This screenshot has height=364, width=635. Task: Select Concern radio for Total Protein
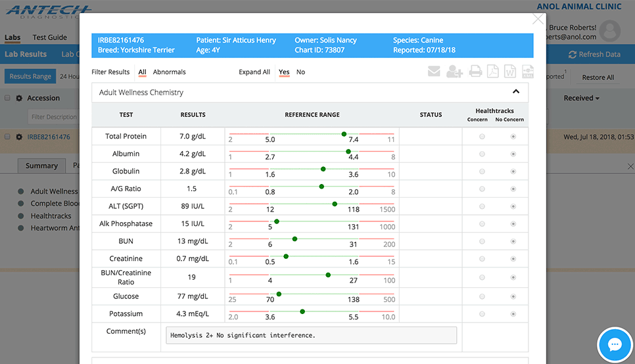click(482, 137)
